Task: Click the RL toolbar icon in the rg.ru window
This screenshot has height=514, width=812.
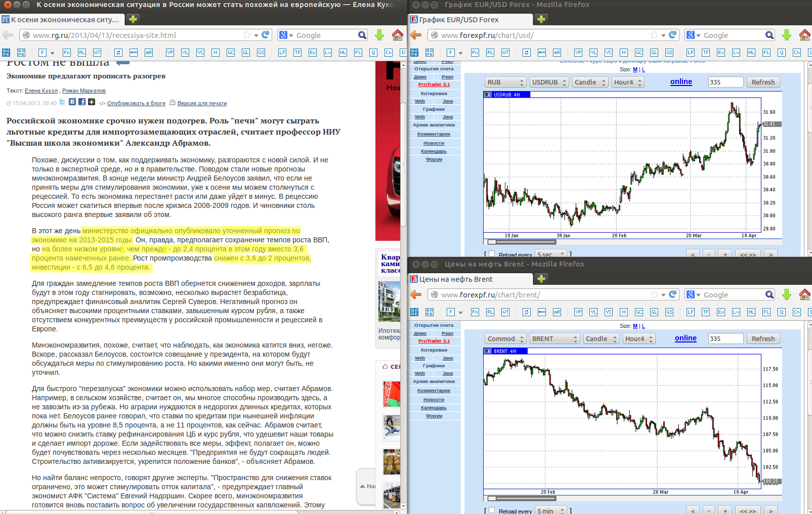Action: tap(82, 53)
